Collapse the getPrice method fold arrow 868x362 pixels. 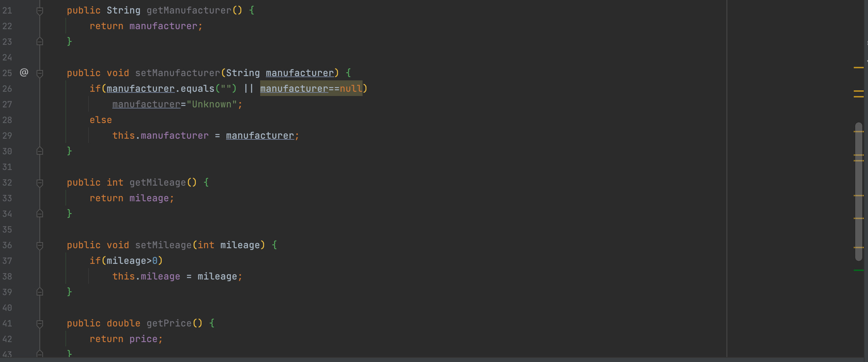[39, 323]
